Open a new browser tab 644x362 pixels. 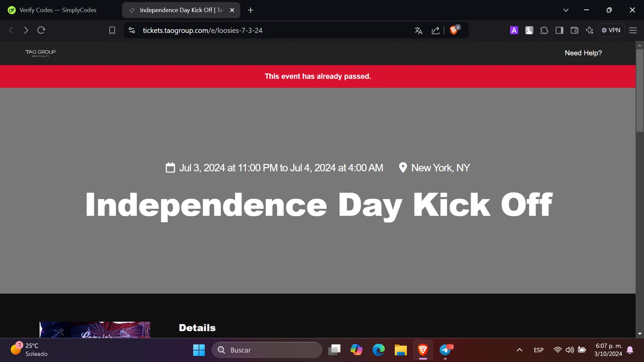(x=251, y=10)
